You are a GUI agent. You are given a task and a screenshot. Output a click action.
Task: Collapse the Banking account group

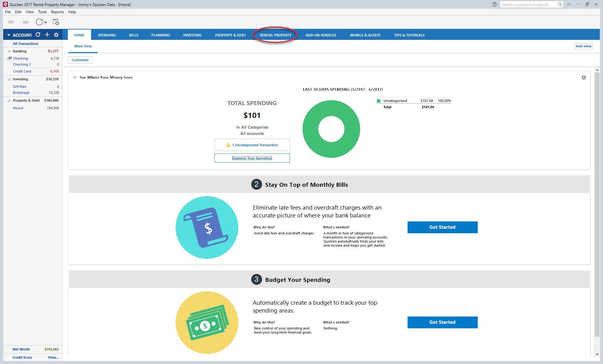(9, 51)
